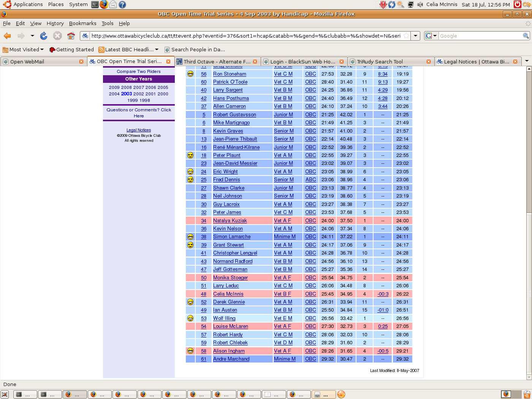The height and width of the screenshot is (399, 532).
Task: Bookmark this page with the star icon
Action: (406, 36)
